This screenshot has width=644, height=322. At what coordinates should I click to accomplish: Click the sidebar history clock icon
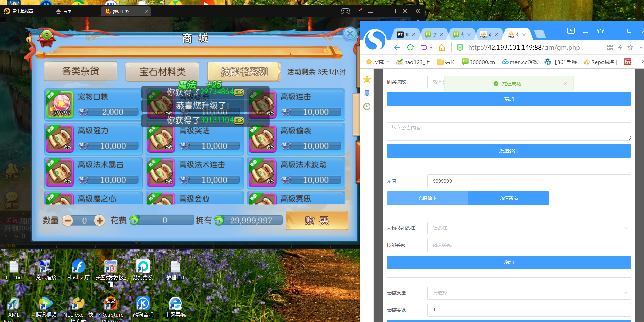(x=367, y=107)
